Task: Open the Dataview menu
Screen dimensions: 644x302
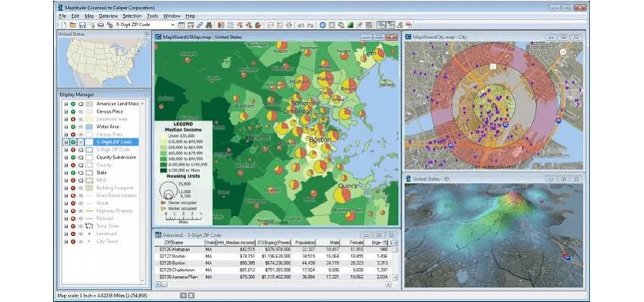Action: pos(108,16)
